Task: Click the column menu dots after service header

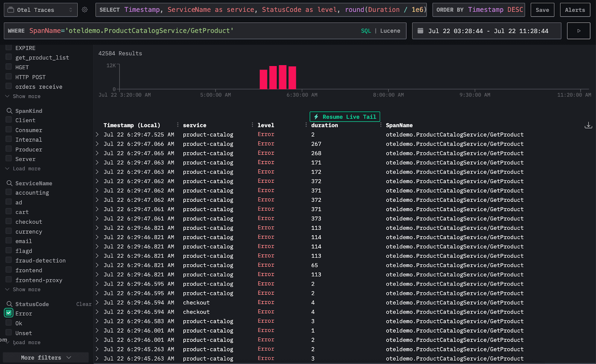Action: coord(252,125)
